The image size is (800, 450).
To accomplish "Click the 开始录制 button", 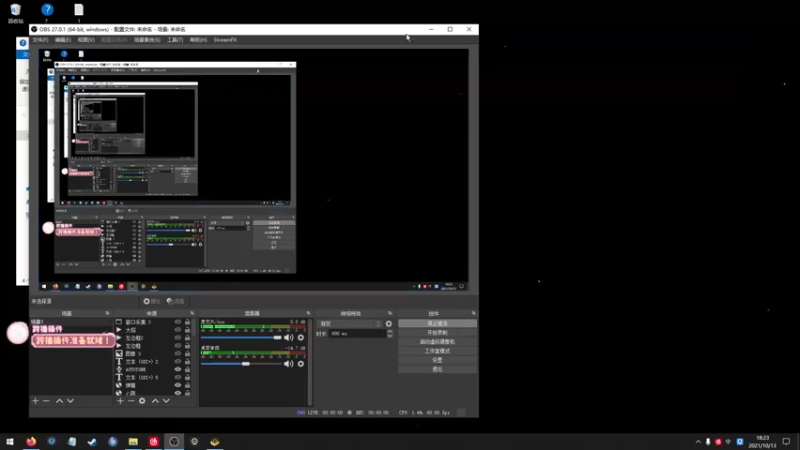I will click(x=437, y=333).
